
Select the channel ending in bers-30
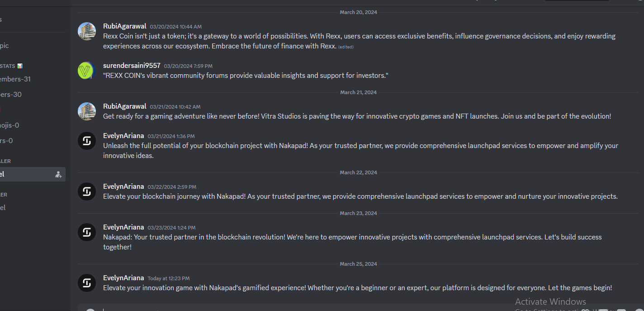point(33,95)
